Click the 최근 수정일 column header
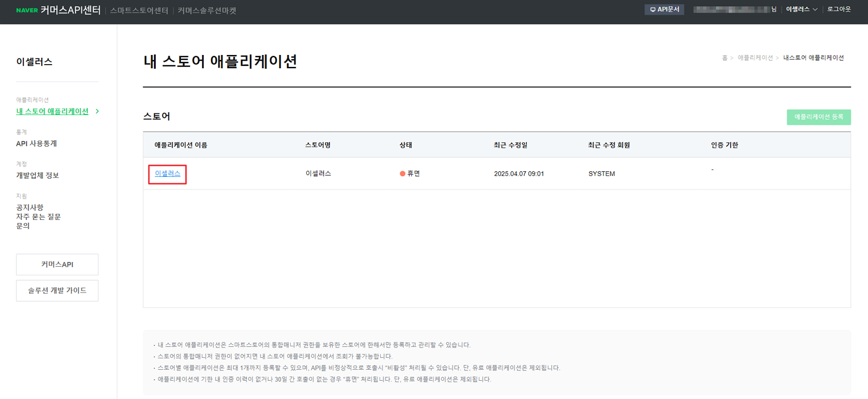Viewport: 868px width, 399px height. (511, 145)
